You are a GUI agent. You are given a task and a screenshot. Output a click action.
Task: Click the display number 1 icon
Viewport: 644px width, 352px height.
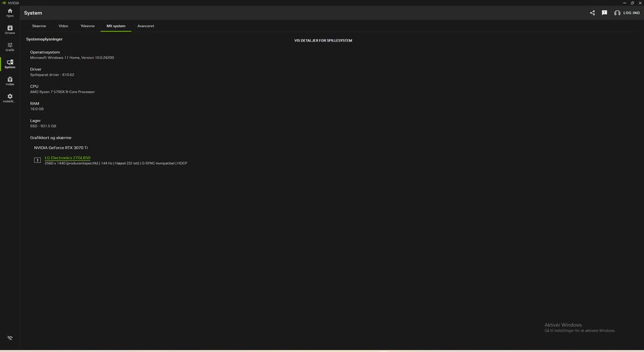tap(38, 160)
